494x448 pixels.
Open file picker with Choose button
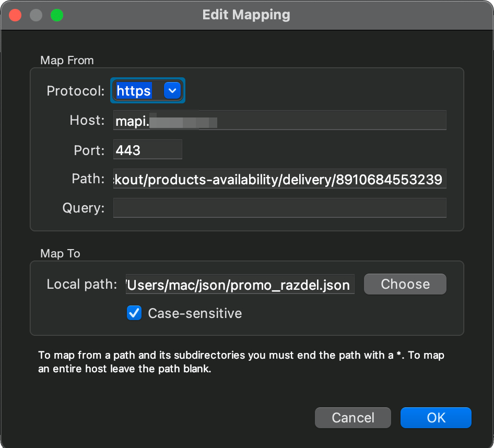coord(405,284)
